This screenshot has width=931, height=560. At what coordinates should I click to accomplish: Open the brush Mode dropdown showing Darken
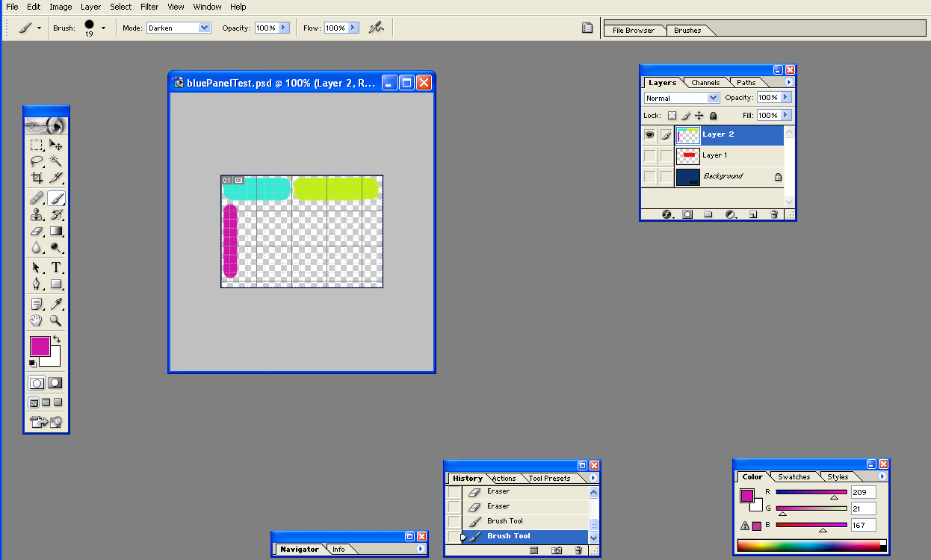(x=178, y=28)
